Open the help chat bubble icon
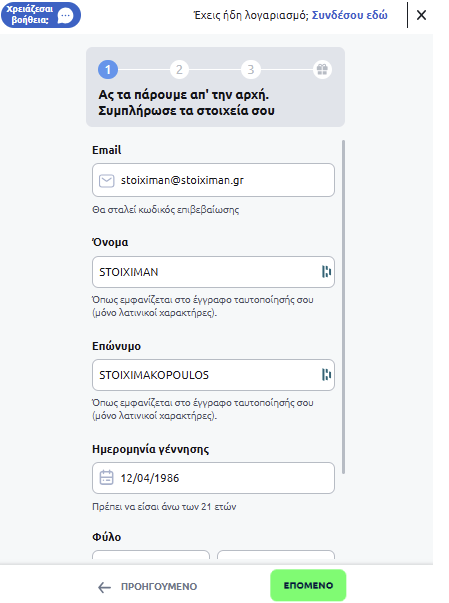449x603 pixels. [x=65, y=16]
